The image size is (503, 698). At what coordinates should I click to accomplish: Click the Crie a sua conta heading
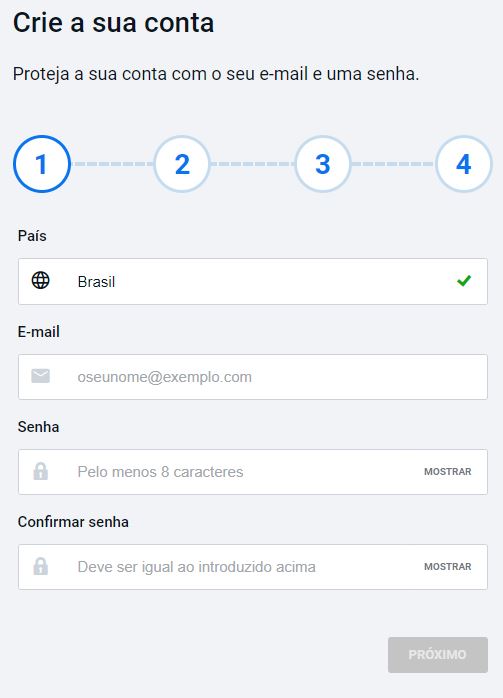pyautogui.click(x=114, y=23)
